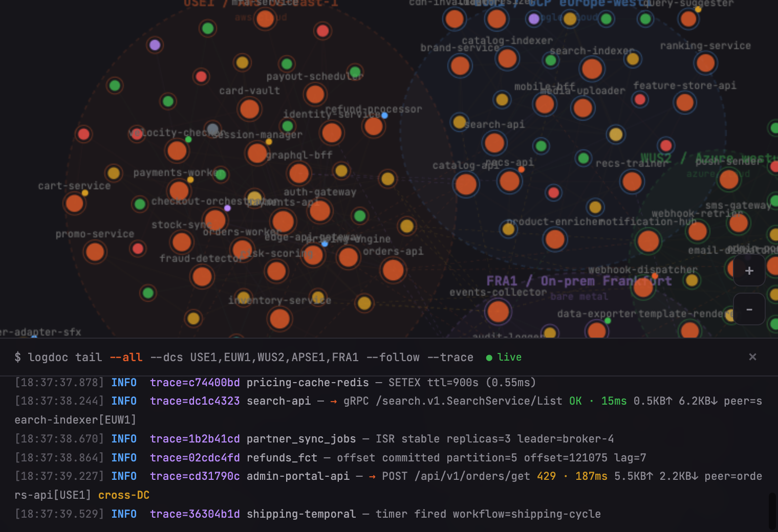Image resolution: width=778 pixels, height=532 pixels.
Task: Select the payments-worker node
Action: 179,191
